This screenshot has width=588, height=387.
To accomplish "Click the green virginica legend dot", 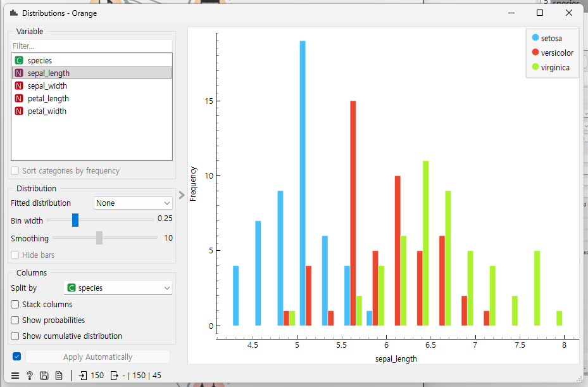I will (x=535, y=67).
